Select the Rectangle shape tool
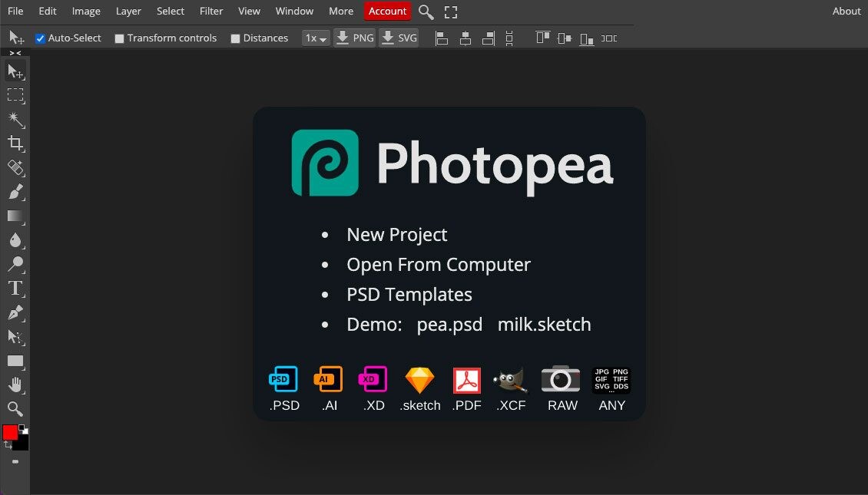 click(x=15, y=361)
